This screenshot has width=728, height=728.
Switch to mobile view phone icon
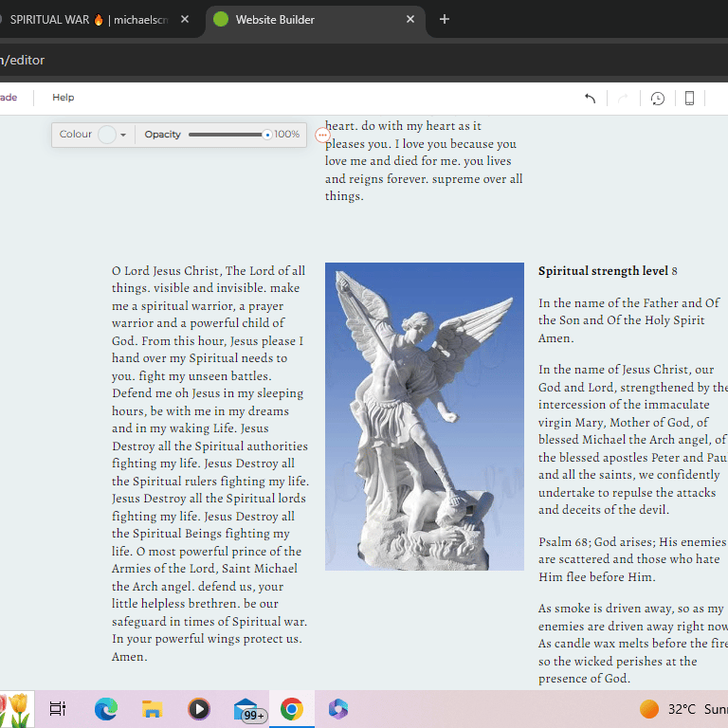pyautogui.click(x=689, y=98)
